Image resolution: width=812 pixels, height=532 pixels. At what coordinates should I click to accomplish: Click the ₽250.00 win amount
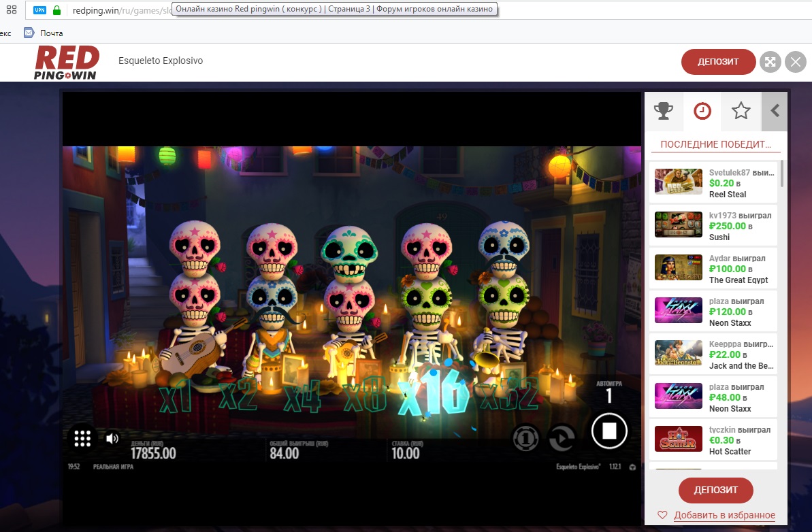pos(727,226)
